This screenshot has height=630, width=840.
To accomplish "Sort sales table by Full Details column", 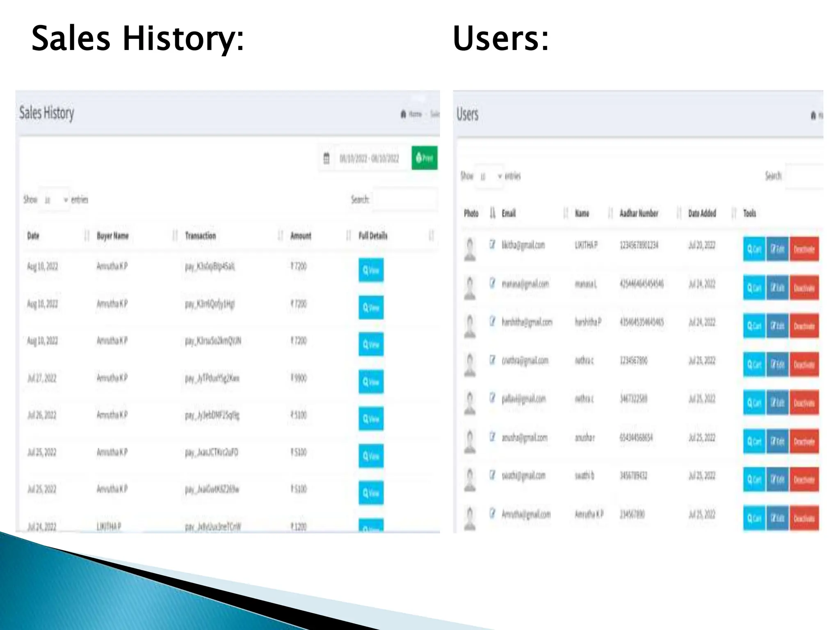I will tap(395, 236).
